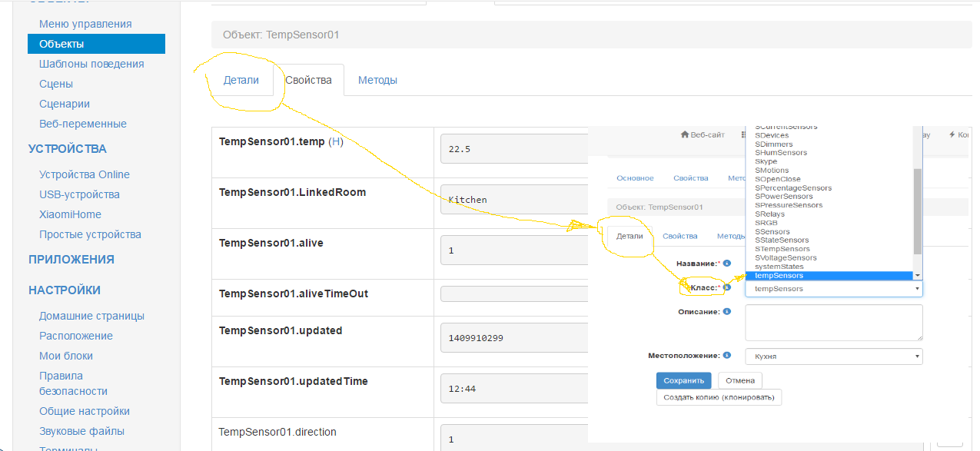Open the Методы tab
Viewport: 980px width, 451px height.
(x=377, y=80)
